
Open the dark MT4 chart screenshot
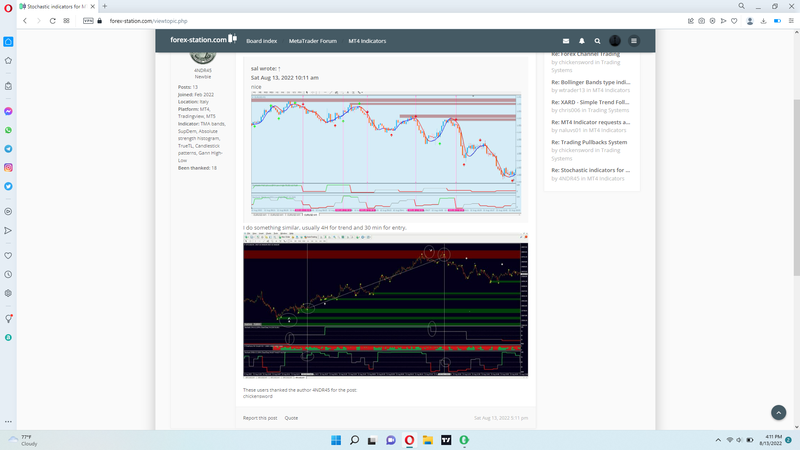(x=386, y=306)
